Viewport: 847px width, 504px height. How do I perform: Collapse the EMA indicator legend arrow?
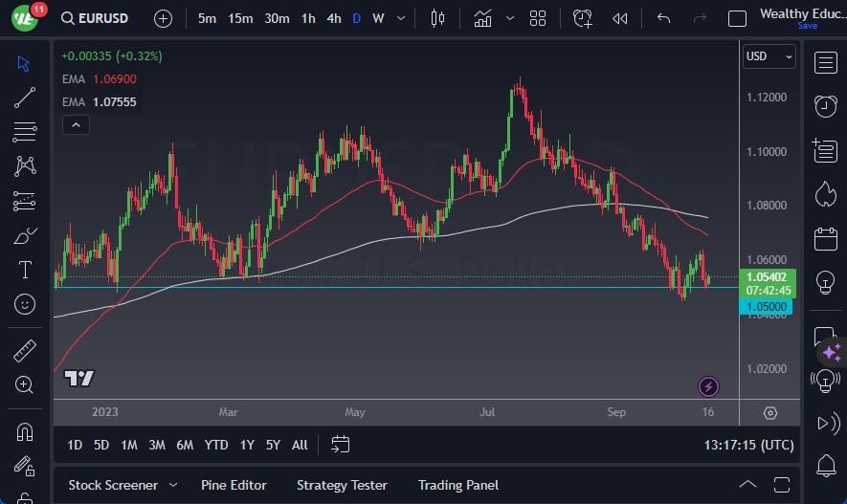75,124
